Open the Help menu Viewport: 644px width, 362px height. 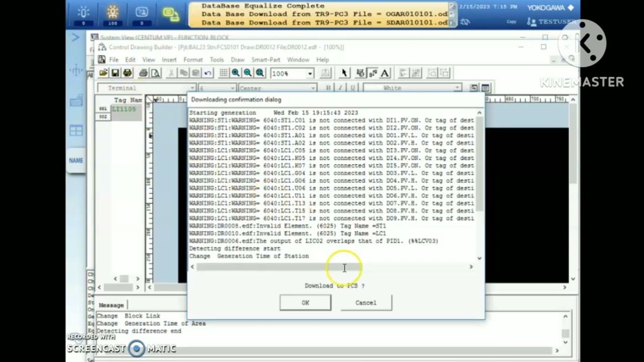323,60
